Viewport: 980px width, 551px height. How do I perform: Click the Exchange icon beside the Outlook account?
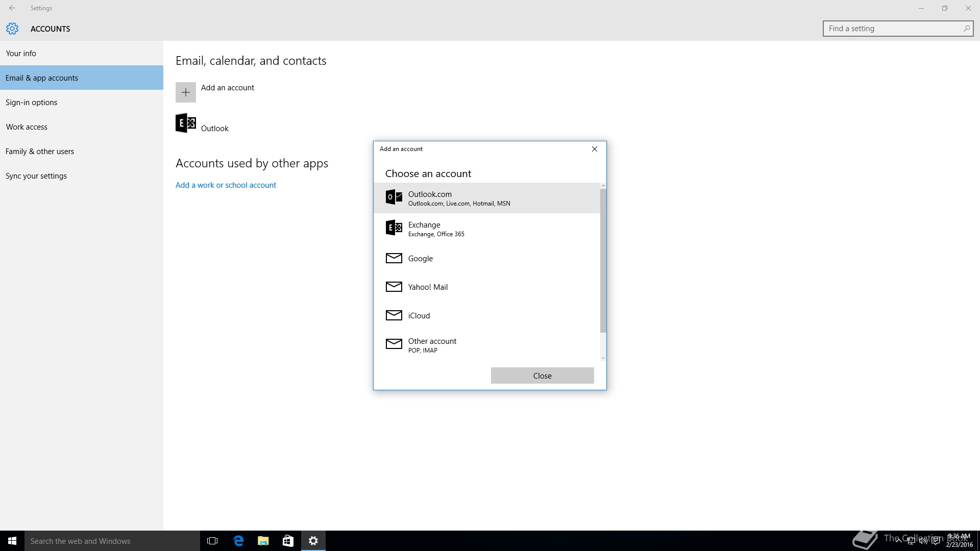(186, 123)
